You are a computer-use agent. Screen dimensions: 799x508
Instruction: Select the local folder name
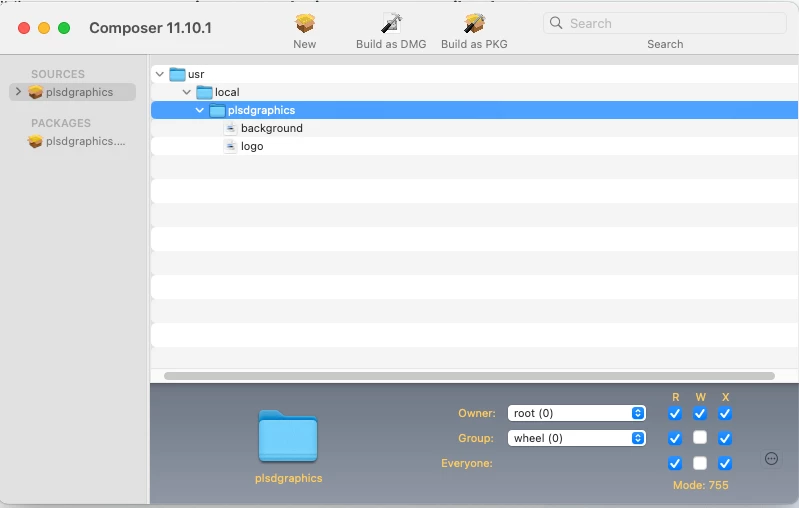click(227, 92)
